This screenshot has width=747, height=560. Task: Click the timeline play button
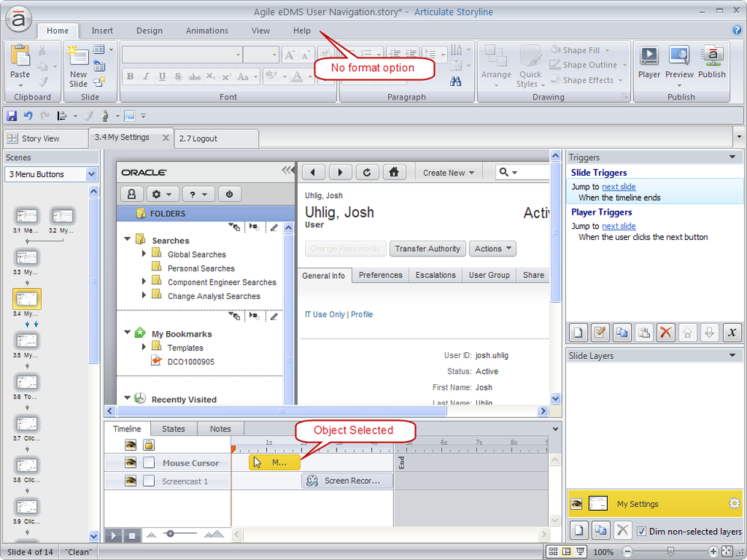pos(114,535)
